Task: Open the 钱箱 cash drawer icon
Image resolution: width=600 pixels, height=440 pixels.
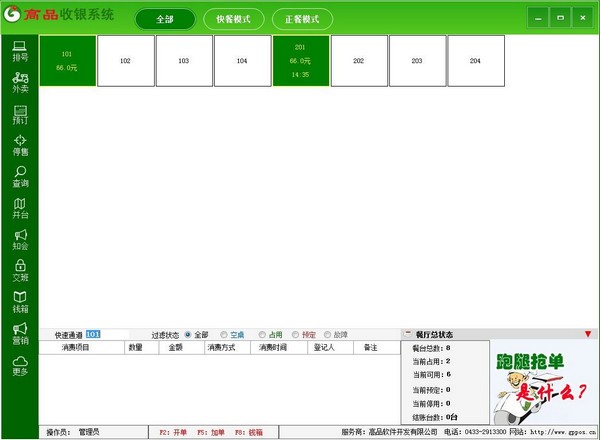Action: [20, 301]
